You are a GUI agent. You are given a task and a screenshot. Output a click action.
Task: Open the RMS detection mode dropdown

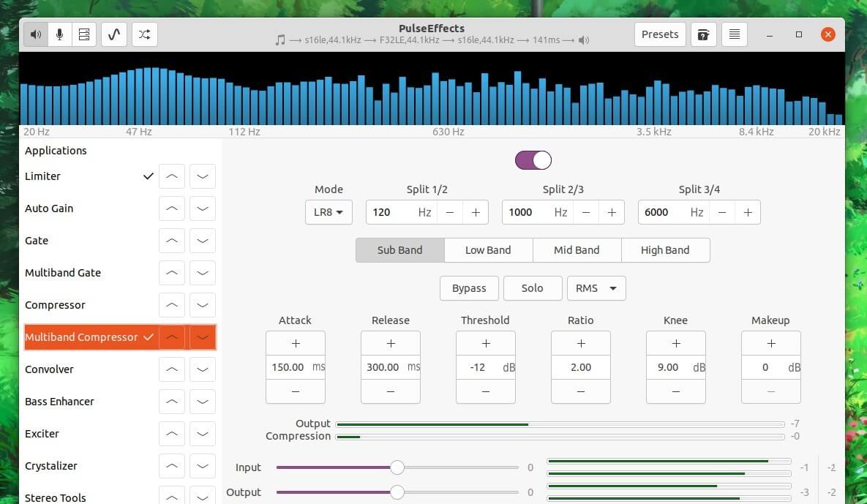pyautogui.click(x=596, y=287)
